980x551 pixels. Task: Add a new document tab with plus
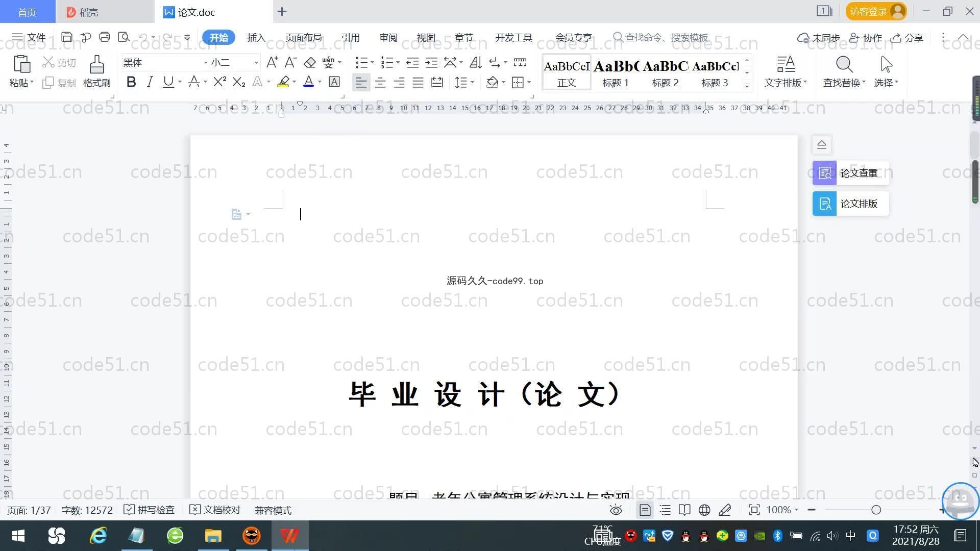[282, 11]
